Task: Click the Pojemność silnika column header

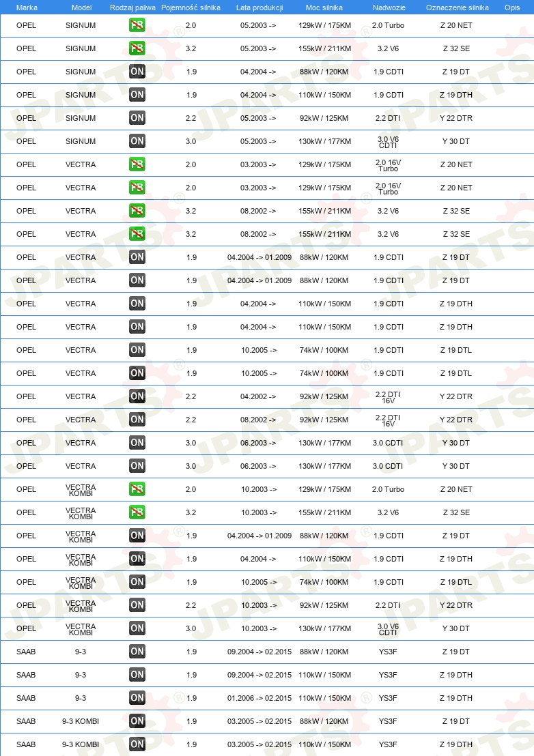Action: pos(191,8)
